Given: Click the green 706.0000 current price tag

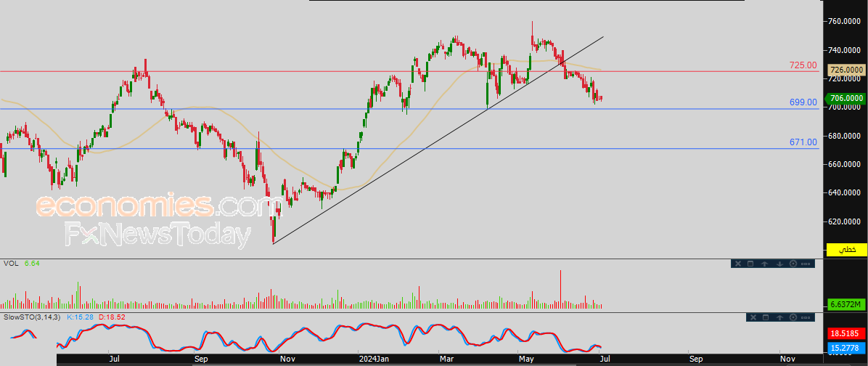Looking at the screenshot, I should click(x=846, y=98).
